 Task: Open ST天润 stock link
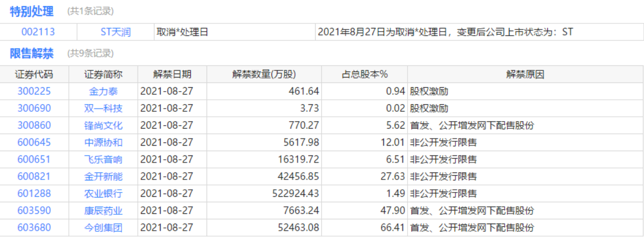115,32
